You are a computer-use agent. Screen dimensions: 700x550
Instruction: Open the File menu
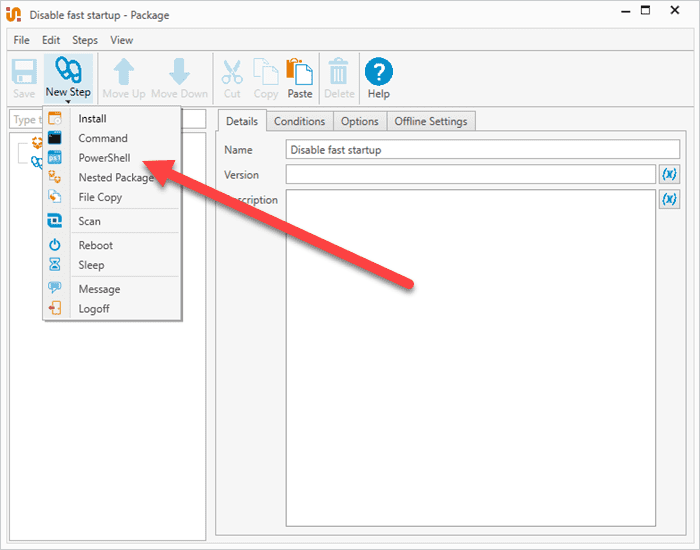pyautogui.click(x=21, y=40)
